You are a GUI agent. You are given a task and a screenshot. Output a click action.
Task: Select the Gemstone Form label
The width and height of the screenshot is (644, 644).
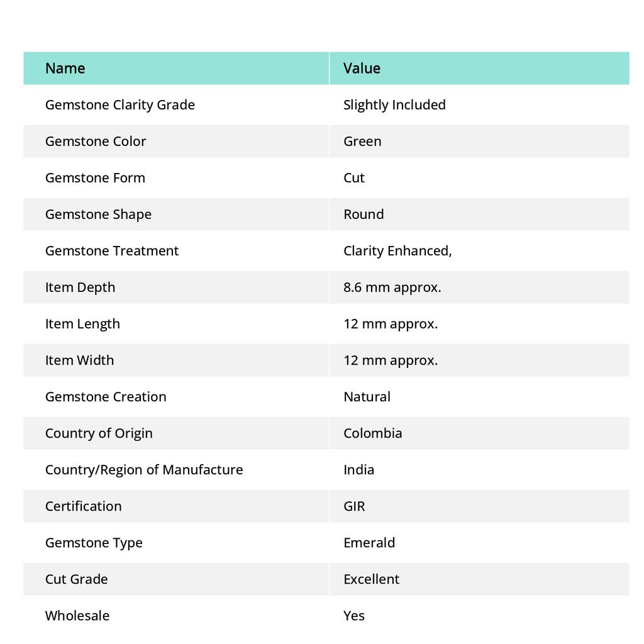pos(95,177)
